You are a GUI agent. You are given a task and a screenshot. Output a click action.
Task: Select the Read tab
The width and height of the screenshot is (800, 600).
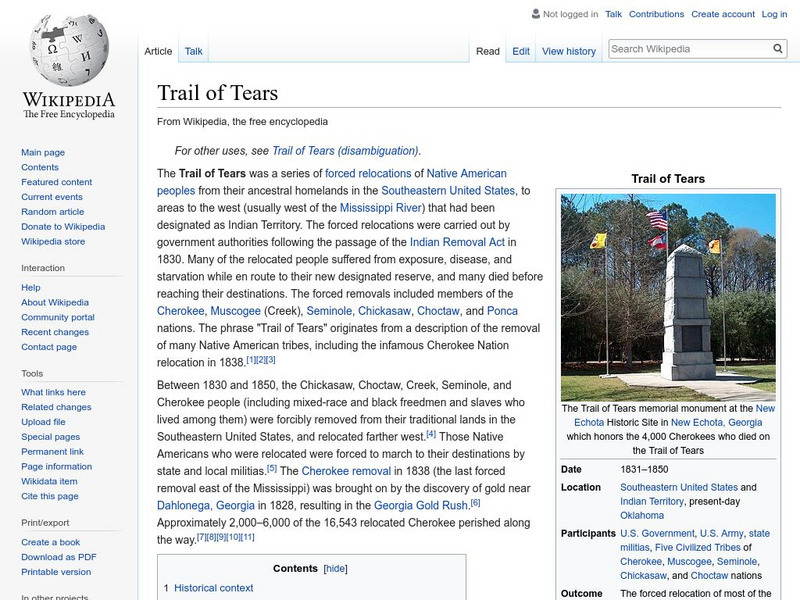tap(488, 51)
